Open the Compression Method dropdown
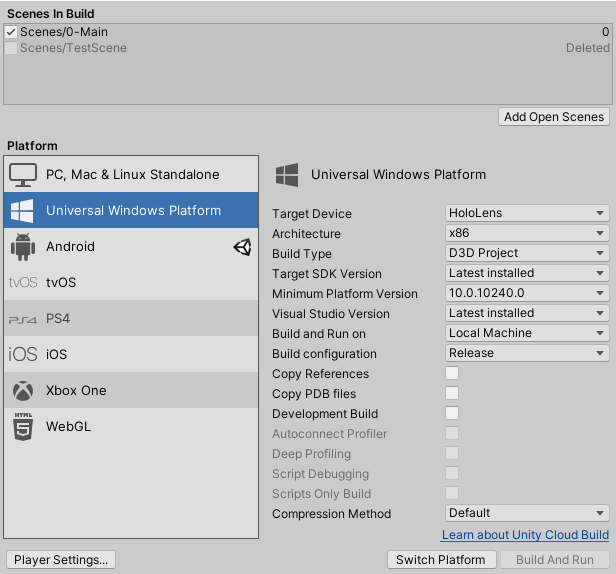Screen dimensions: 616x574 [x=527, y=513]
